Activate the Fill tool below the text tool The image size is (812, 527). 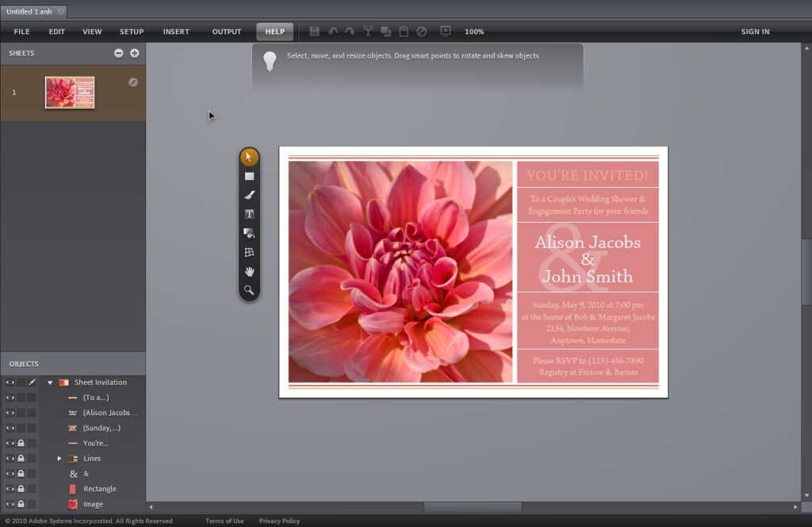point(248,233)
